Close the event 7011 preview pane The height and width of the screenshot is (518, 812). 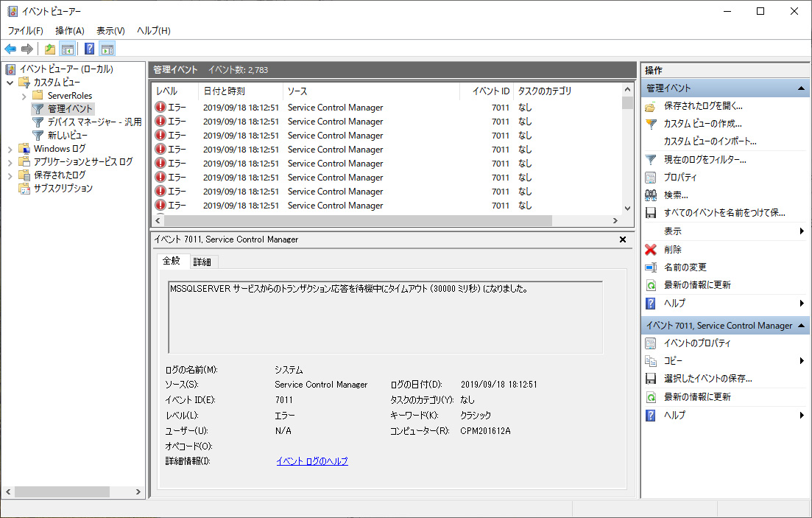point(623,239)
